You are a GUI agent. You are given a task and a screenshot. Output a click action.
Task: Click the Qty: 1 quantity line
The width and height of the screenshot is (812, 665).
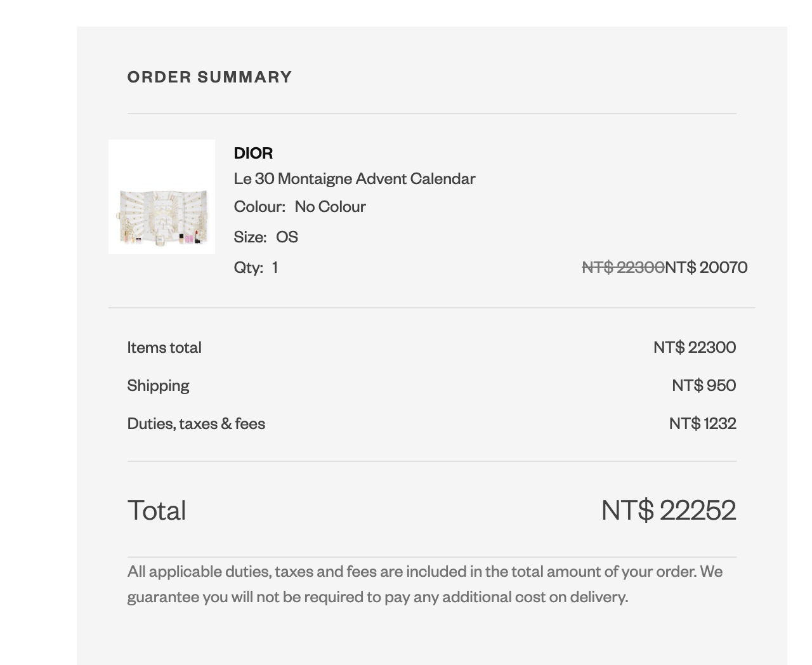coord(256,267)
